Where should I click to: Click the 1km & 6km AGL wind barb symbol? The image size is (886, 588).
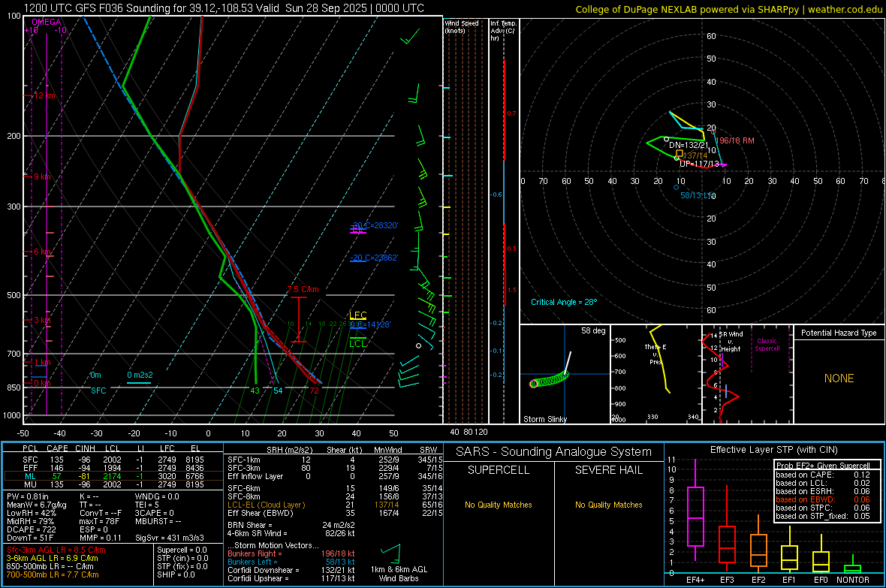tap(391, 553)
